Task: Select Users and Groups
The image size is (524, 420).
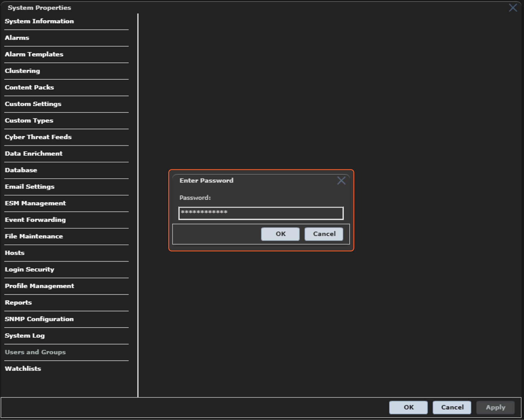Action: 35,352
